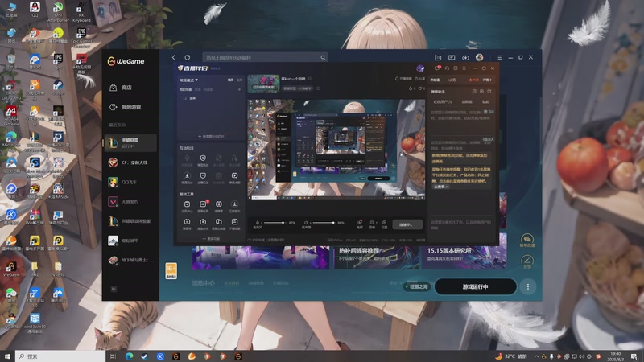644x362 pixels.
Task: Click the 开播提醒 bell link
Action: (403, 79)
